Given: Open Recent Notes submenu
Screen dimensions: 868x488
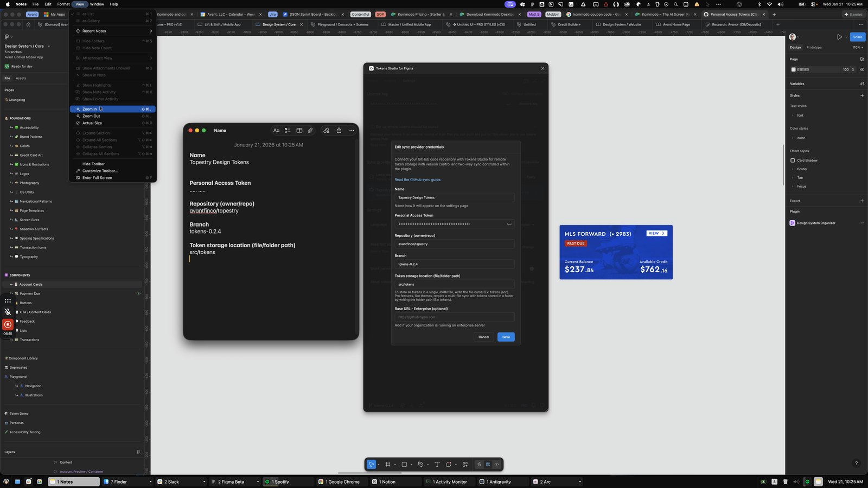Looking at the screenshot, I should [113, 31].
